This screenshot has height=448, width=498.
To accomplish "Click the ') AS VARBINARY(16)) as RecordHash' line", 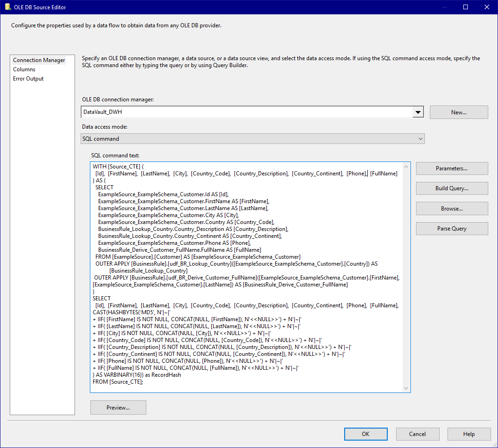I will (x=137, y=375).
